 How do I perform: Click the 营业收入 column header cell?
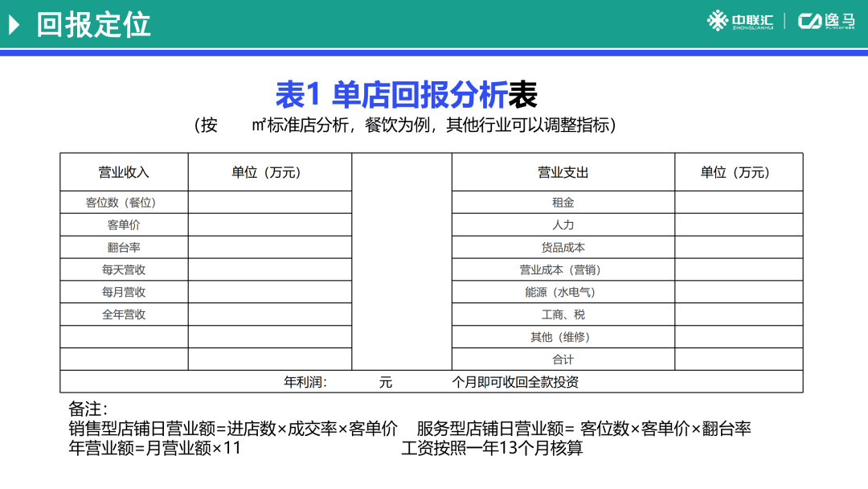click(x=124, y=171)
